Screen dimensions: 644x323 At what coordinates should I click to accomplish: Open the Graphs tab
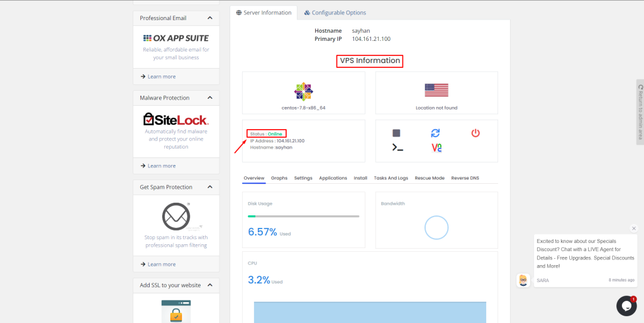pos(279,178)
